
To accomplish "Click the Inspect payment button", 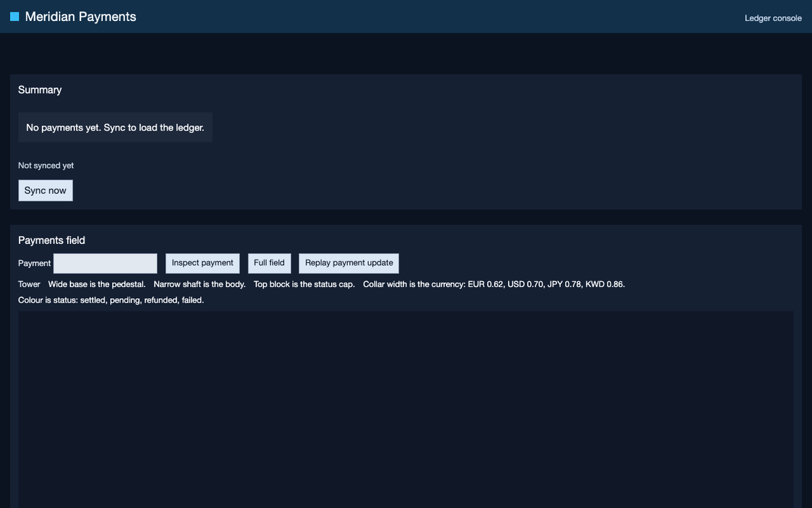I will (x=202, y=263).
